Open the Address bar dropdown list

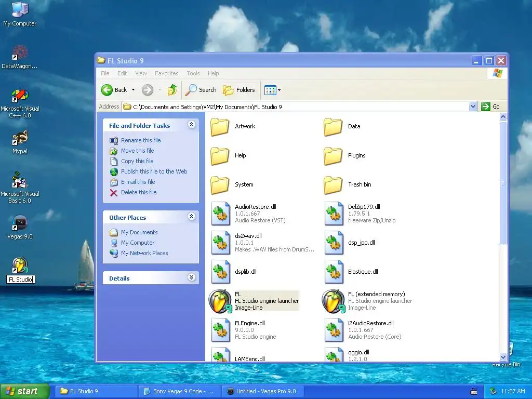[473, 107]
